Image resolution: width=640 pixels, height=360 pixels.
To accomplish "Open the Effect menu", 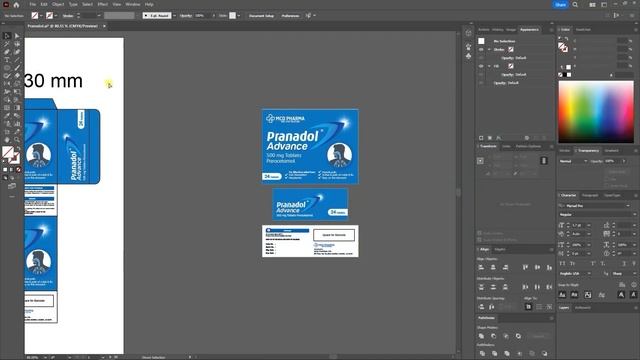I will coord(102,4).
